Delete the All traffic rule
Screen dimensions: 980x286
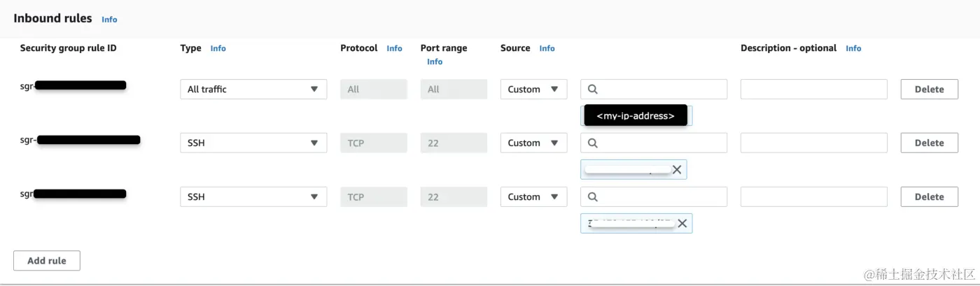[x=929, y=90]
